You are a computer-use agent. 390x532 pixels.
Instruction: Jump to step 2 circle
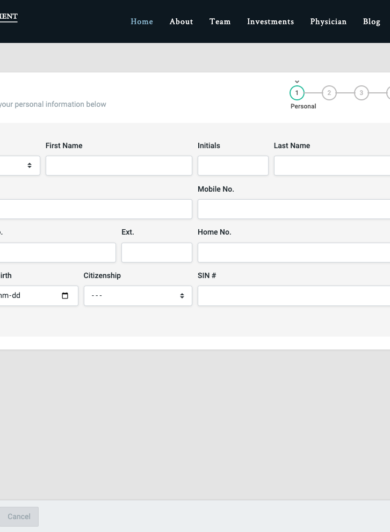329,93
